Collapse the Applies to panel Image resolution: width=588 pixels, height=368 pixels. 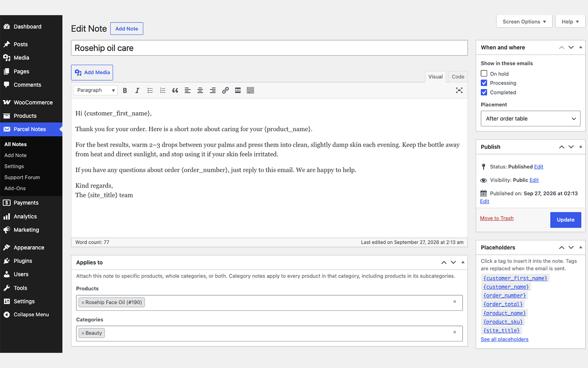463,263
